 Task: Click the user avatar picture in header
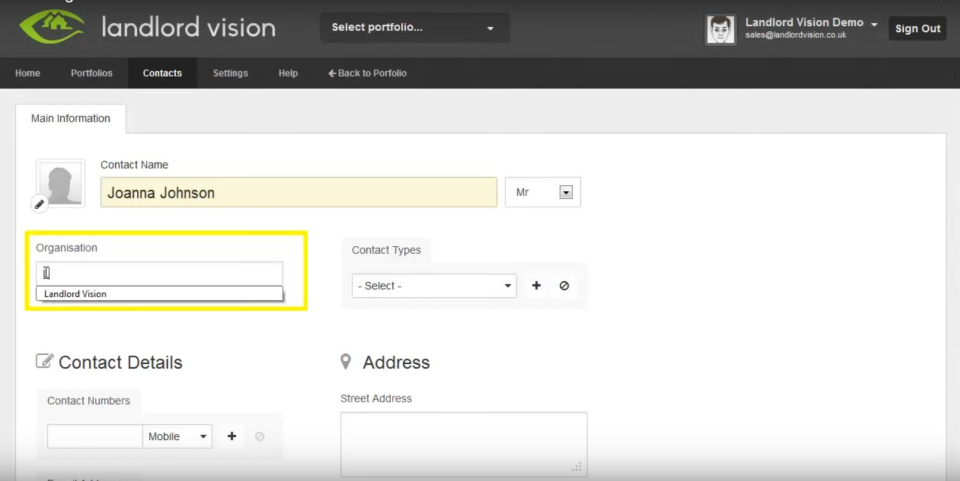[721, 29]
